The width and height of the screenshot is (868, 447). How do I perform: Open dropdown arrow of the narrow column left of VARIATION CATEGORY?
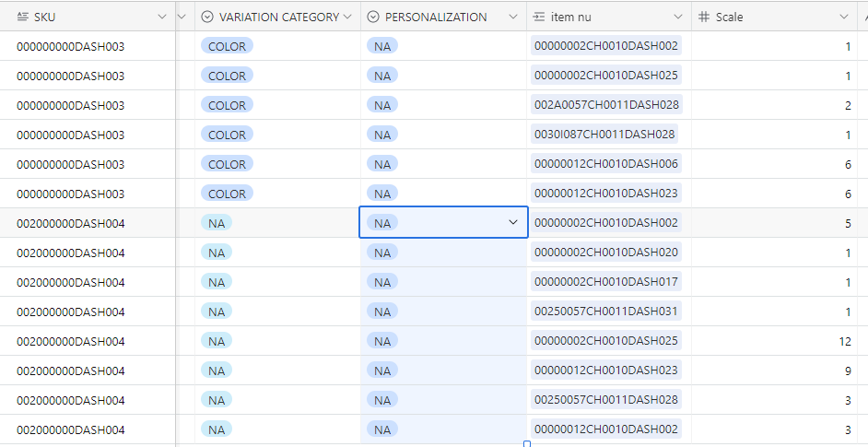pos(182,18)
